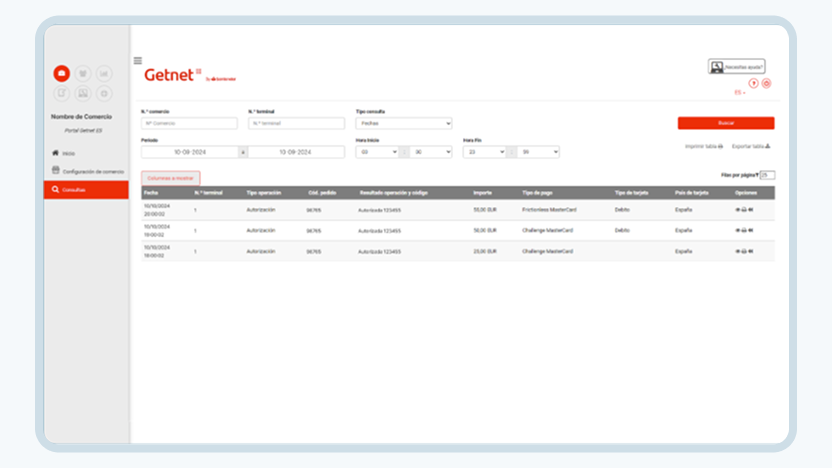832x468 pixels.
Task: Click the Resultado operación y código header
Action: pyautogui.click(x=393, y=193)
